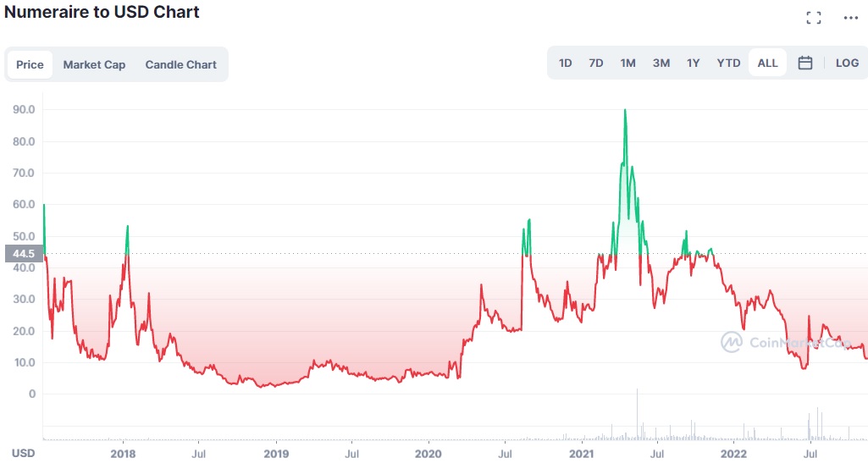868x463 pixels.
Task: Click the 30.0 y-axis label
Action: pyautogui.click(x=24, y=300)
